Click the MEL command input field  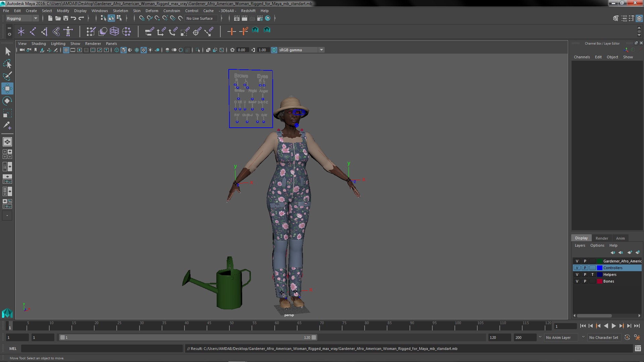click(102, 349)
